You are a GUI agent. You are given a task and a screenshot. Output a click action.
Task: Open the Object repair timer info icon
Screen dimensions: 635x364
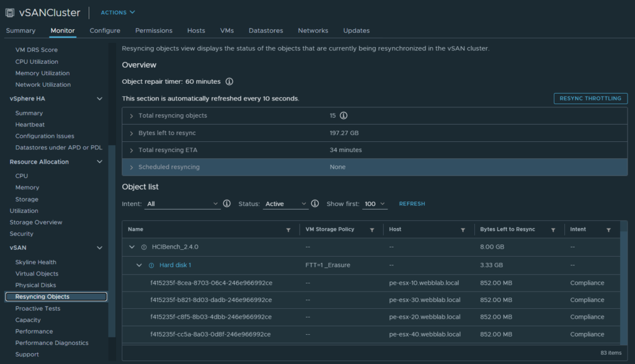click(229, 81)
